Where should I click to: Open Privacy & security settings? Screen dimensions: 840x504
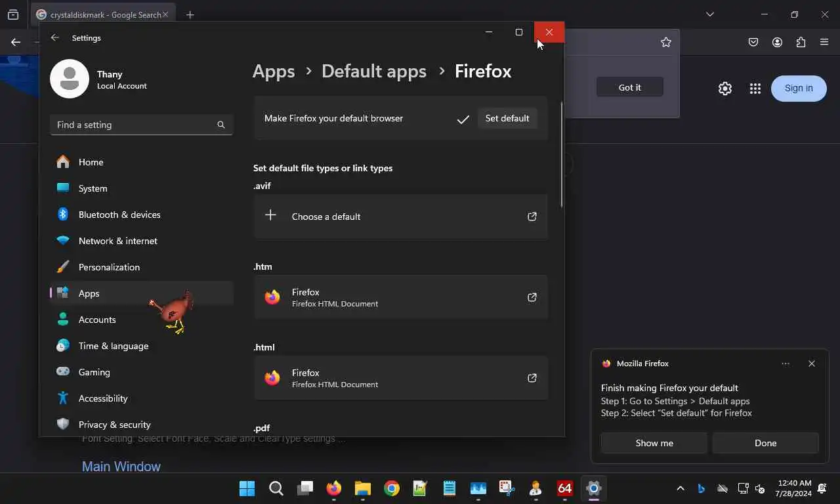click(141, 425)
